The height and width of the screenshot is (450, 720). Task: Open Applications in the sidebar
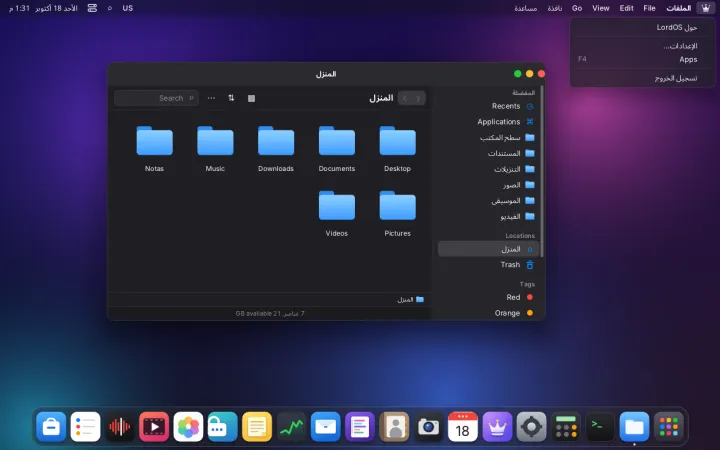coord(488,122)
